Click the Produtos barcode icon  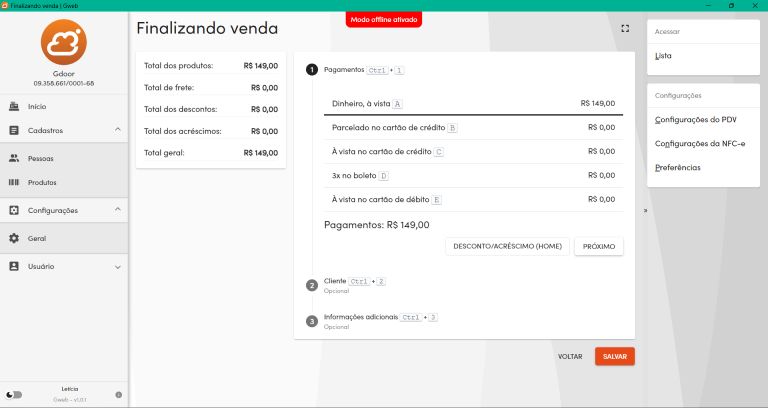14,183
